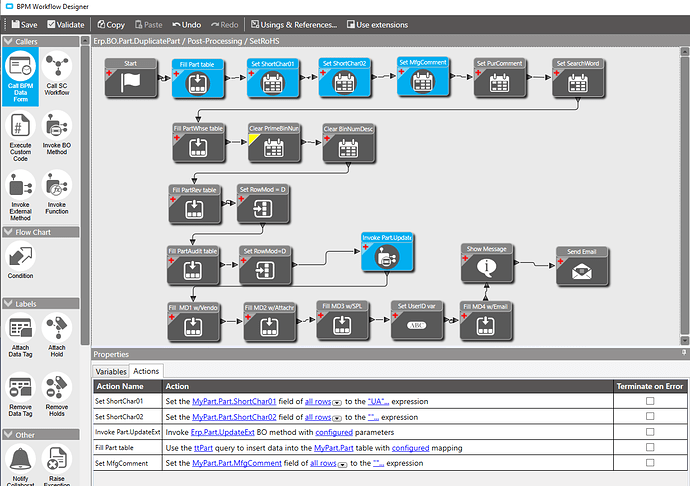Viewport: 690px width, 486px height.
Task: Select the Invoke Function palette item
Action: 57,192
